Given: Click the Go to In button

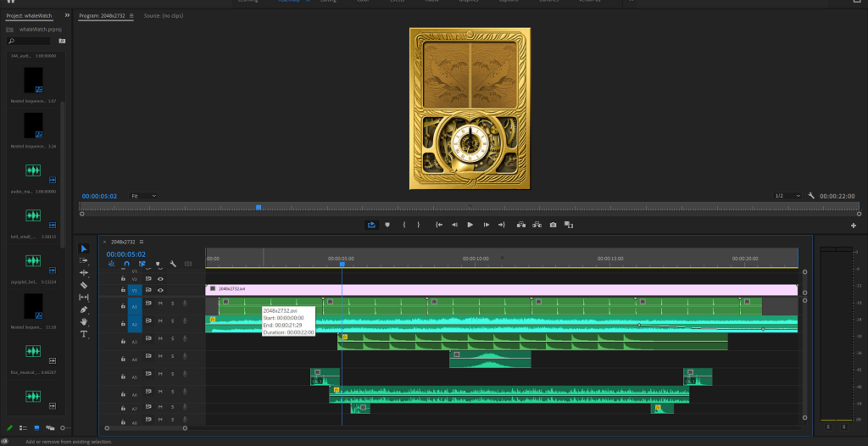Looking at the screenshot, I should pyautogui.click(x=439, y=225).
